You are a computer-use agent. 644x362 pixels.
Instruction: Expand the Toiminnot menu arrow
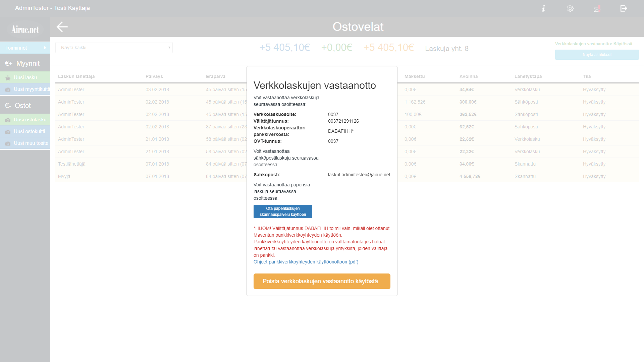45,48
